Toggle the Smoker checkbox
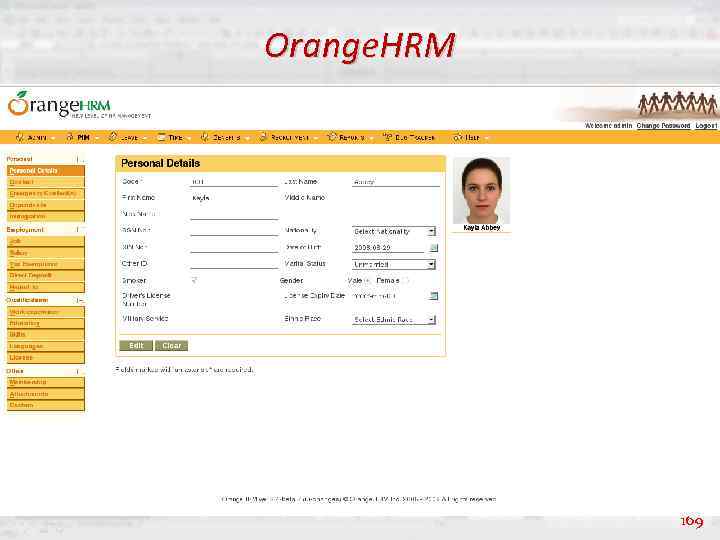The height and width of the screenshot is (540, 720). click(194, 280)
